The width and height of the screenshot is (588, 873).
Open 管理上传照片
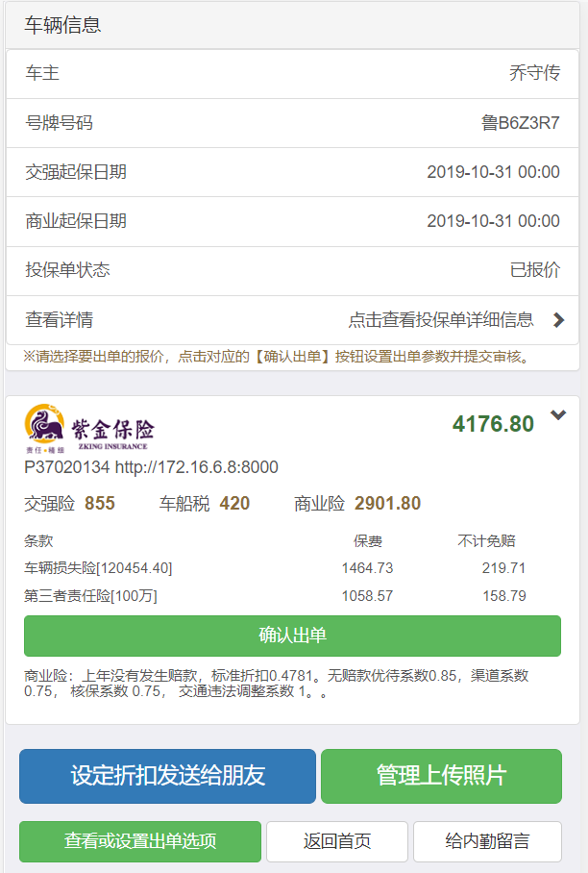441,776
